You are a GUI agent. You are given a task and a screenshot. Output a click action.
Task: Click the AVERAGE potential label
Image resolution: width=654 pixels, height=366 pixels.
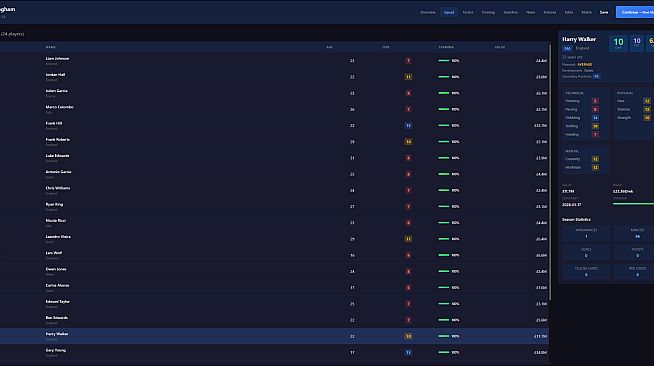584,65
